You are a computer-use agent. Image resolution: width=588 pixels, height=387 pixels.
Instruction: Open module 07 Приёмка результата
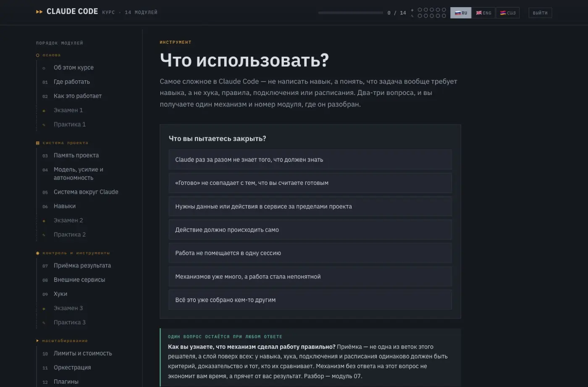(x=82, y=266)
